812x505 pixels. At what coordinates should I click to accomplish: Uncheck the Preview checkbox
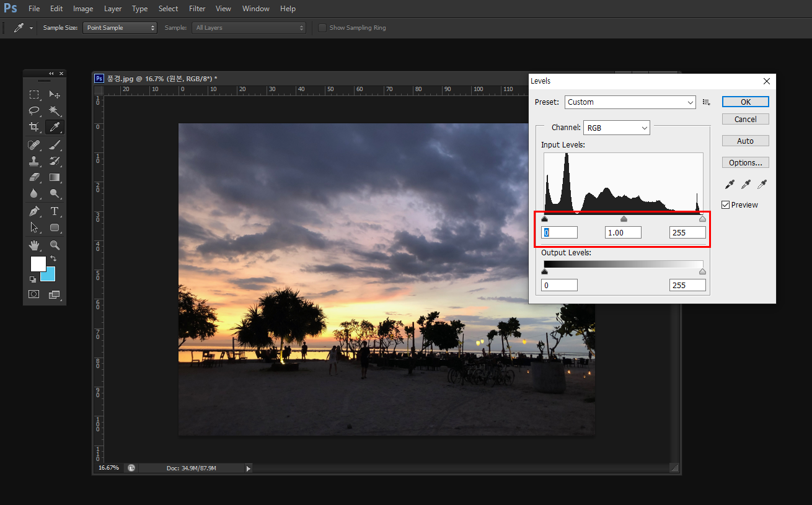(x=726, y=205)
